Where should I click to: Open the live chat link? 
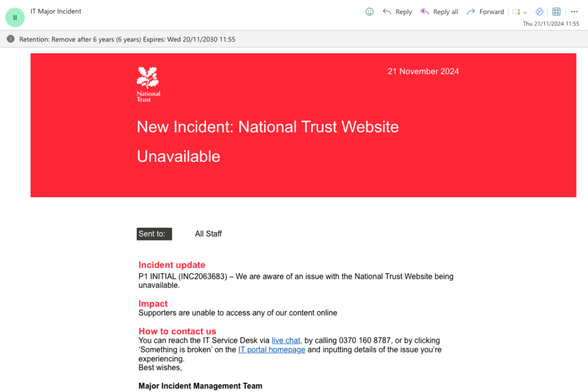pyautogui.click(x=287, y=340)
